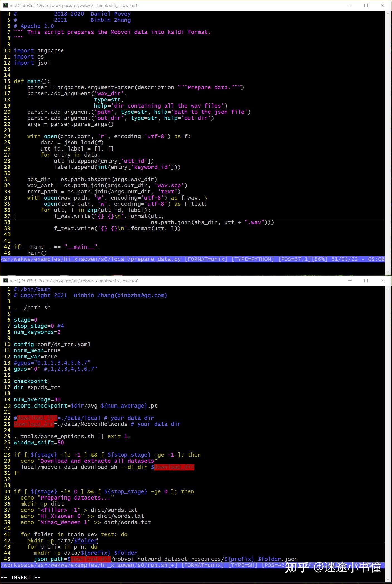Screen dimensions: 392x584
Task: Close the top terminal window showing prepare_data.py
Action: (383, 5)
